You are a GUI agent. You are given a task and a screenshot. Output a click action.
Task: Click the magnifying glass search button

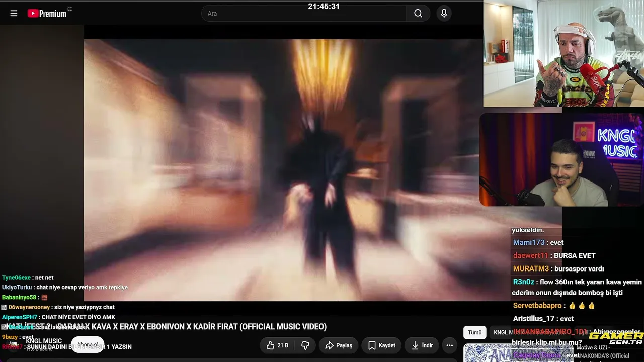click(418, 14)
